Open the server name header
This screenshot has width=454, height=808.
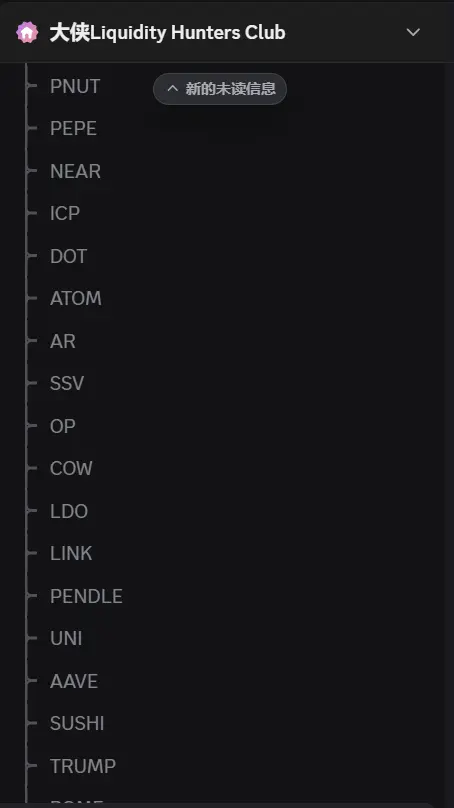click(x=167, y=32)
